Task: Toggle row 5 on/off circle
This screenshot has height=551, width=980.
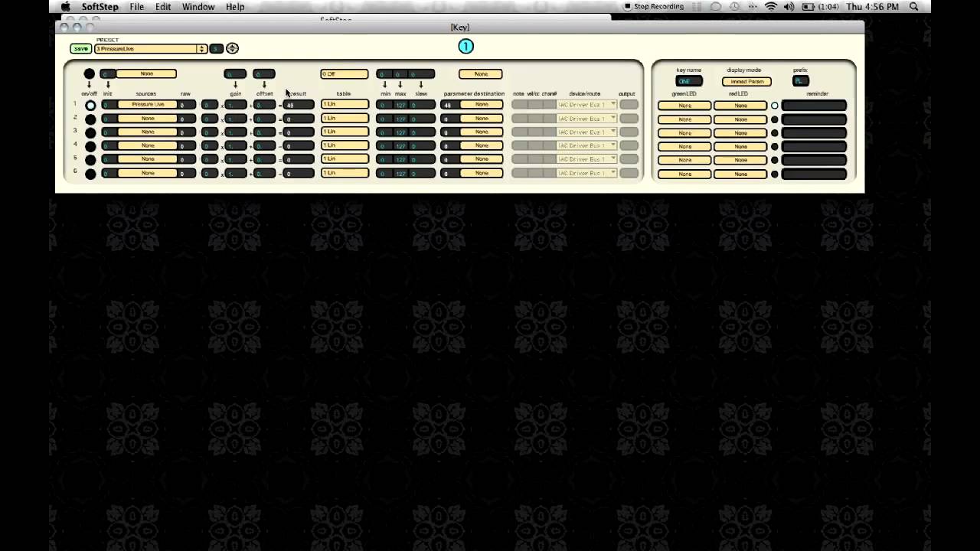Action: (x=90, y=159)
